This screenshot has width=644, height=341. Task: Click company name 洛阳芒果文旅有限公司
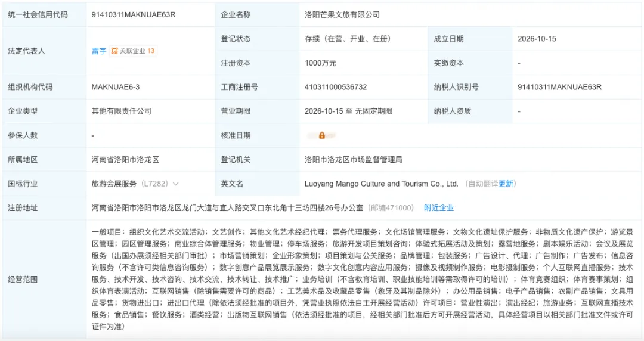tap(342, 14)
